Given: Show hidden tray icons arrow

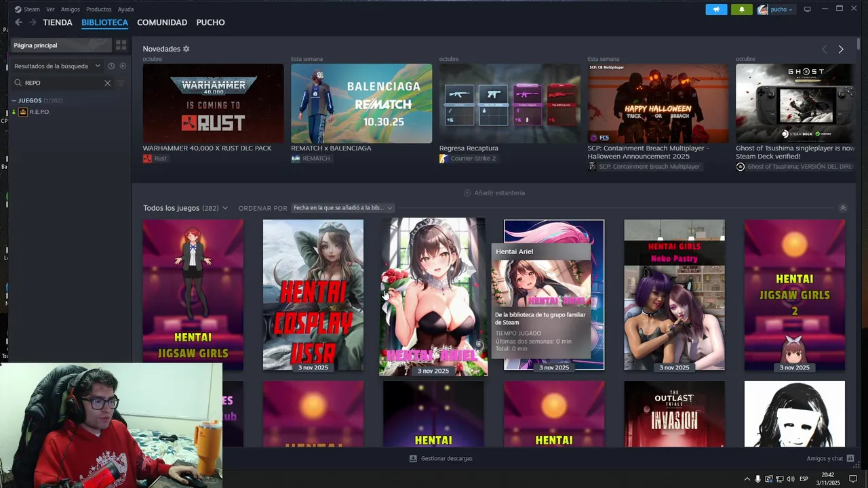Looking at the screenshot, I should point(747,479).
